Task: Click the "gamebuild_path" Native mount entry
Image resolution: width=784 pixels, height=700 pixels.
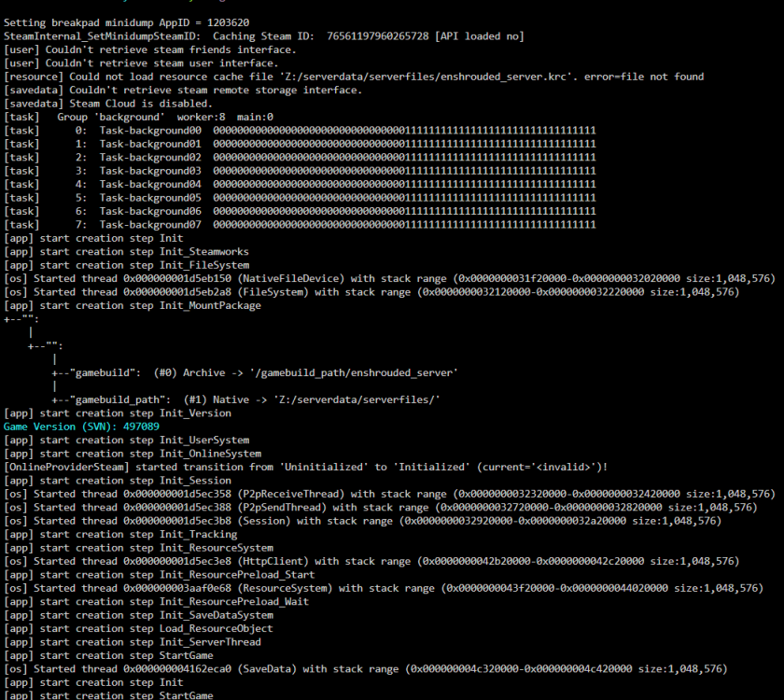Action: 246,400
